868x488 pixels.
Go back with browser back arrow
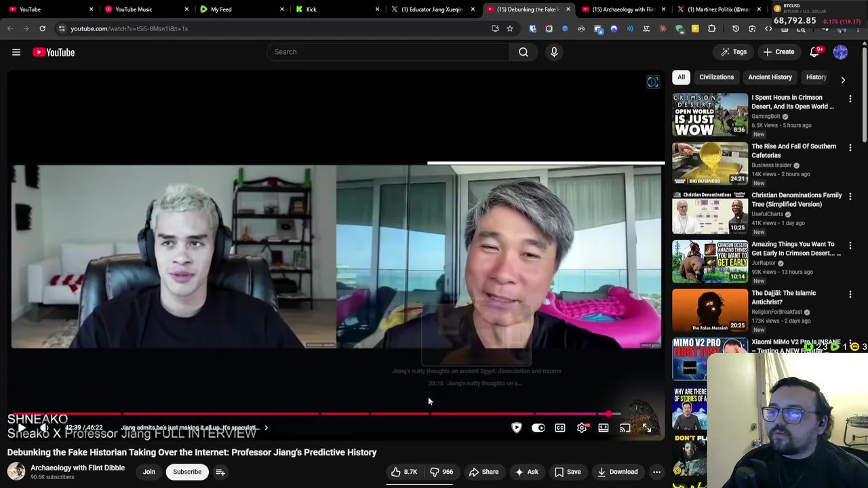(x=10, y=28)
